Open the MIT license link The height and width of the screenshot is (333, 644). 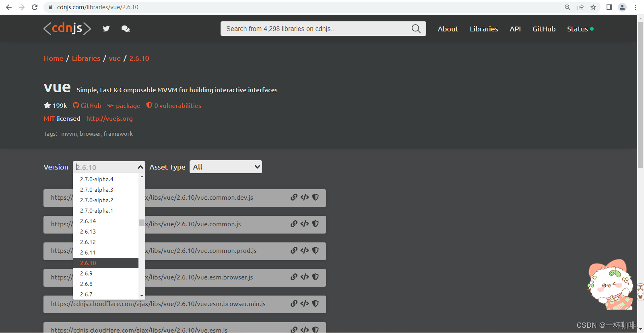(49, 118)
